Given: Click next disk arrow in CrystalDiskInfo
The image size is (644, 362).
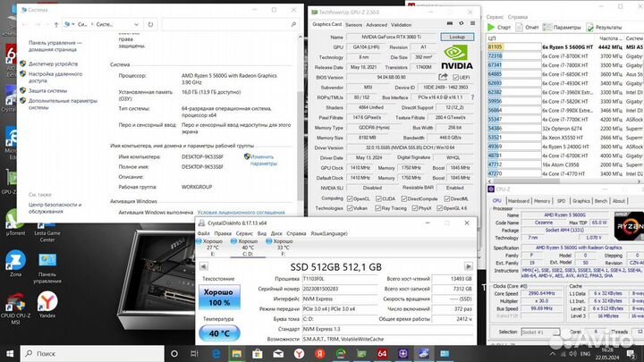Looking at the screenshot, I should (x=468, y=266).
